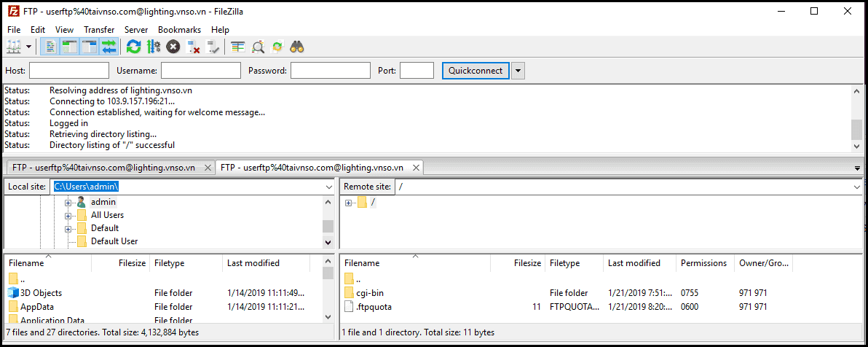This screenshot has height=347, width=868.
Task: Toggle the message log display
Action: 51,47
